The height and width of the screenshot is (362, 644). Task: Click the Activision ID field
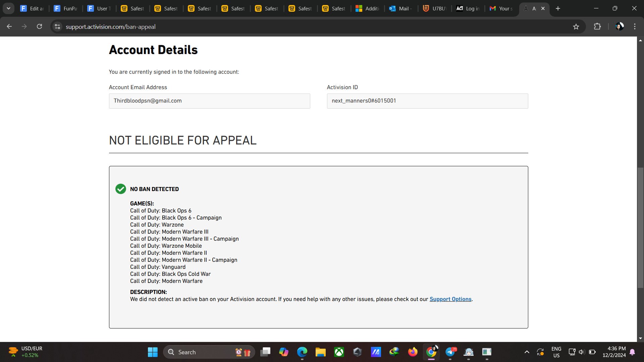coord(427,101)
